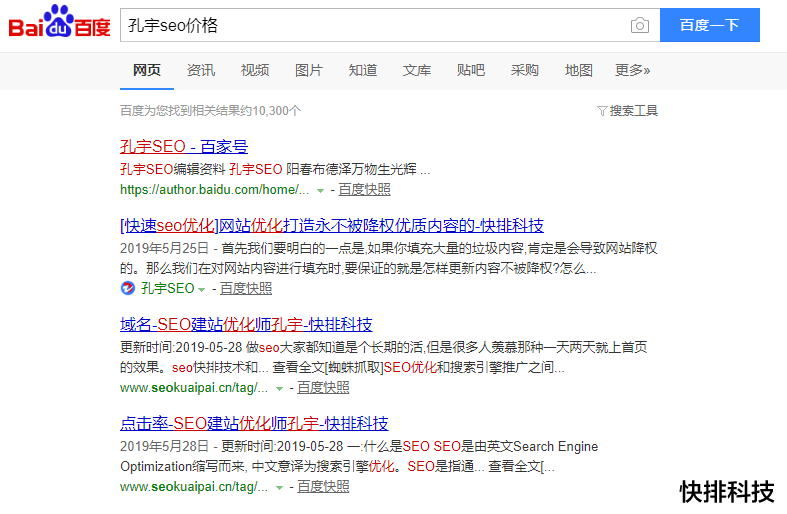Expand dropdown arrow next to author.baidu.com URL
The width and height of the screenshot is (787, 514).
pyautogui.click(x=320, y=191)
